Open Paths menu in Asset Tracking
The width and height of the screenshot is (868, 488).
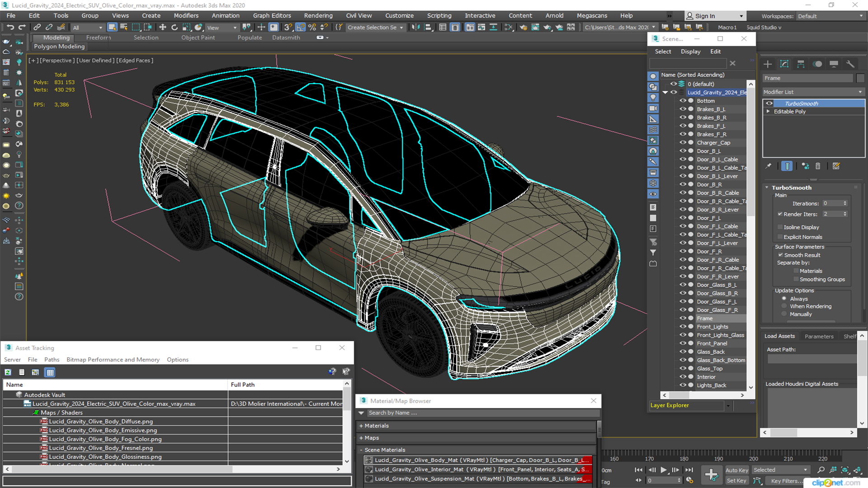52,360
